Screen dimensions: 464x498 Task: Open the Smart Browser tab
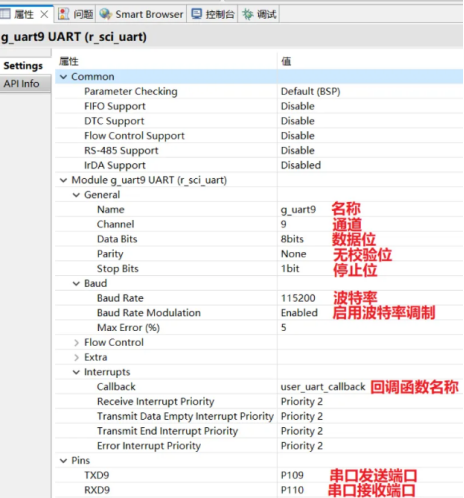pyautogui.click(x=141, y=14)
